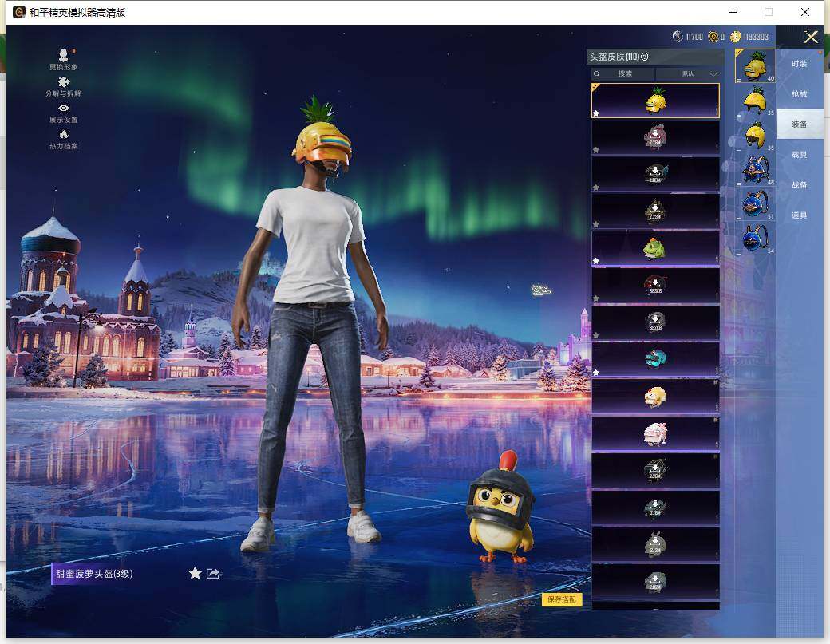Minimize the 和平精英模拟器 window

733,12
